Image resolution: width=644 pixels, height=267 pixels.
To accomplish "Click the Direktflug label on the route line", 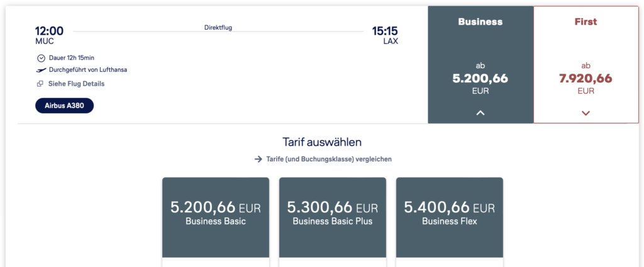I will 218,28.
